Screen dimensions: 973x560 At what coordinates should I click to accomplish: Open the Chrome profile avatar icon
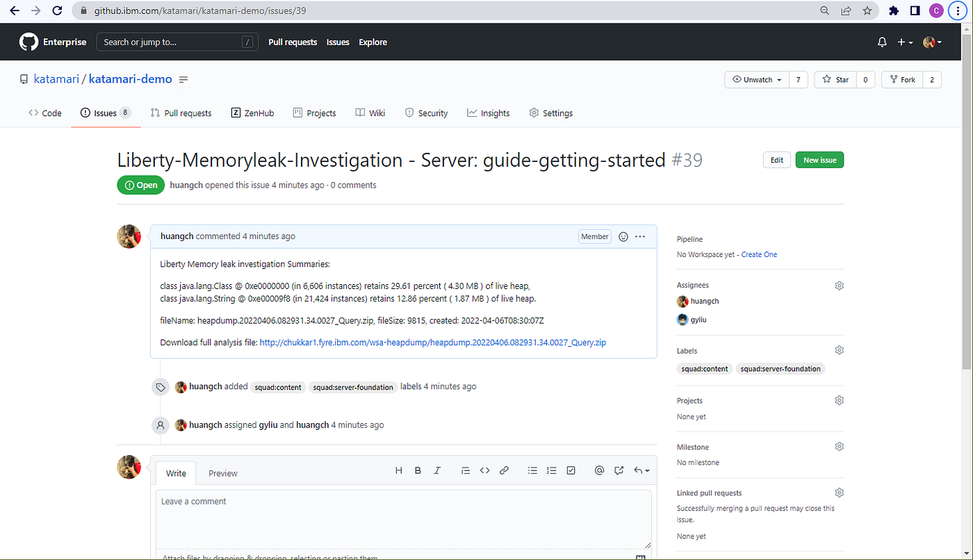[936, 10]
